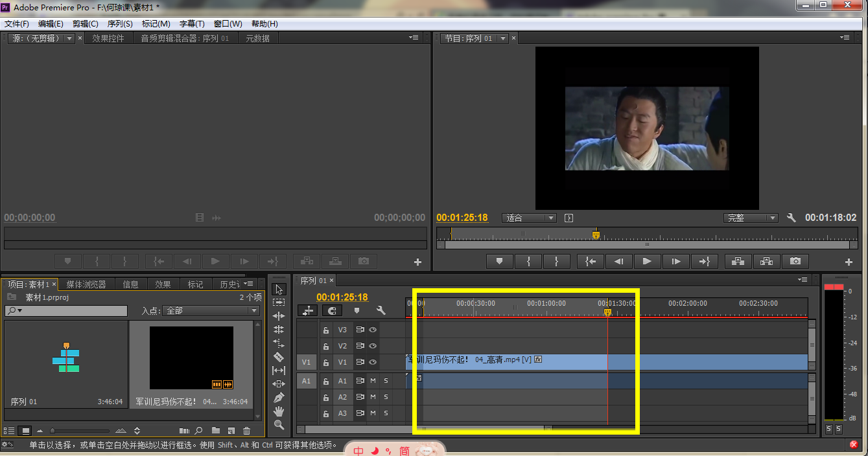Viewport: 868px width, 456px height.
Task: Select the Slide tool
Action: click(279, 384)
